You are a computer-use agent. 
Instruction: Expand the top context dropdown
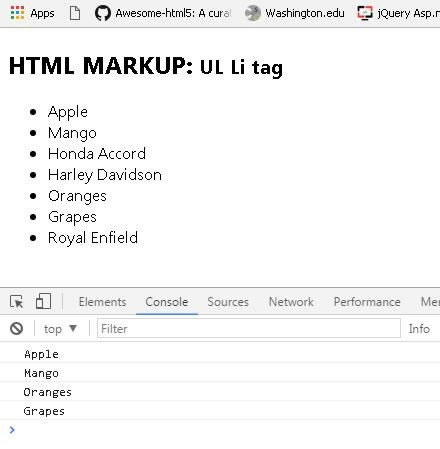point(60,329)
